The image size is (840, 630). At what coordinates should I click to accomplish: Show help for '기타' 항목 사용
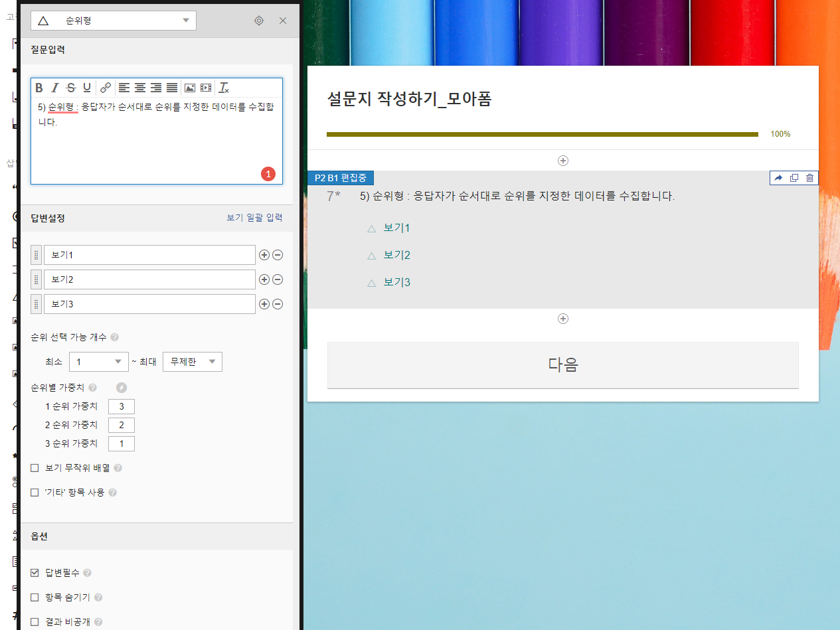[112, 493]
